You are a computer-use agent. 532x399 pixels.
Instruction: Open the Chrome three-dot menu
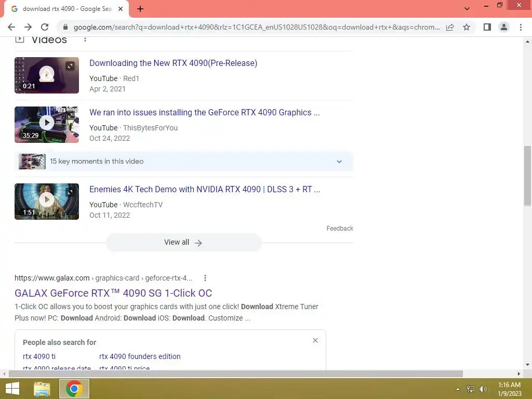point(521,27)
